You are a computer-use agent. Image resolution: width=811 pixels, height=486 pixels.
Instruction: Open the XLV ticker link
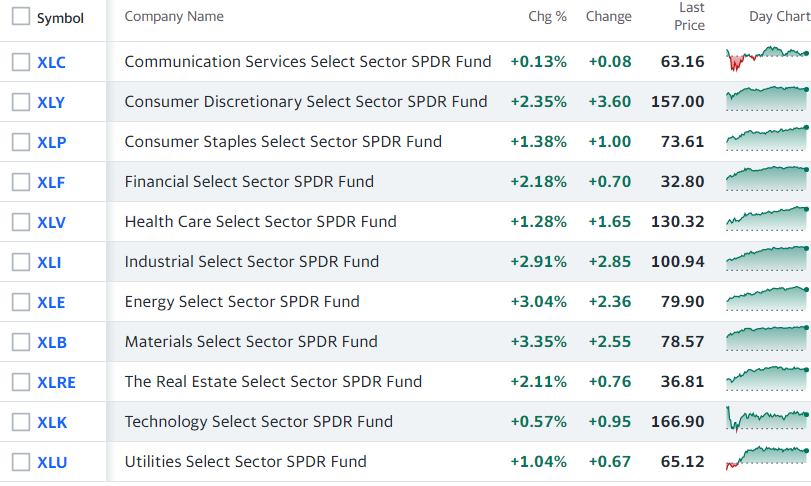pos(51,222)
